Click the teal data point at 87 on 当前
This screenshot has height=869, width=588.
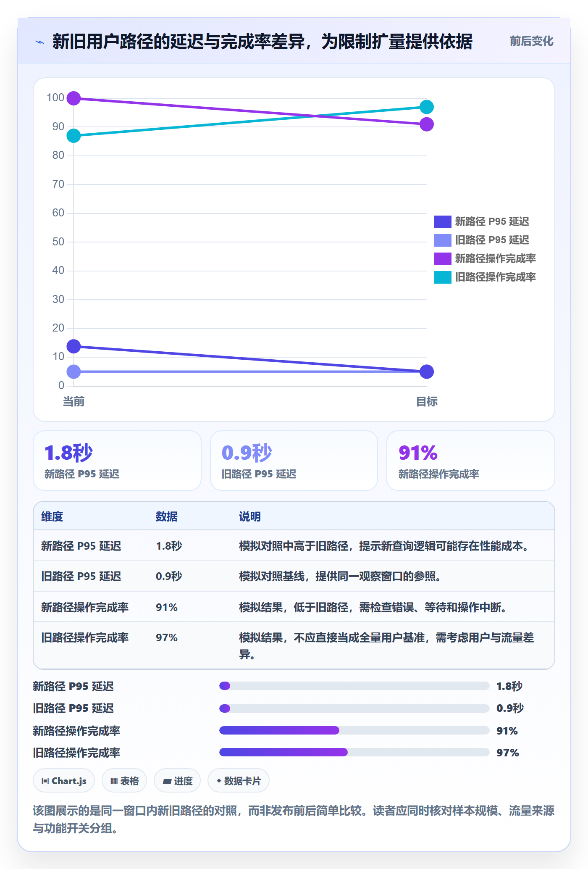[73, 136]
